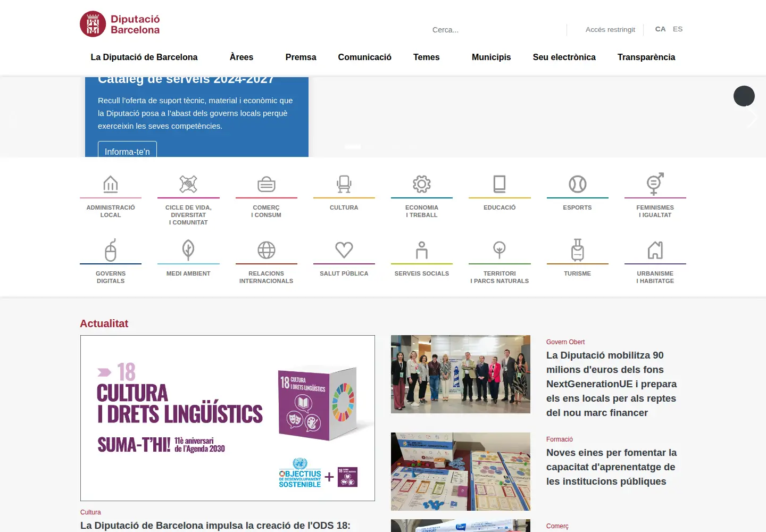Show the next carousel slide
766x532 pixels.
(x=752, y=117)
